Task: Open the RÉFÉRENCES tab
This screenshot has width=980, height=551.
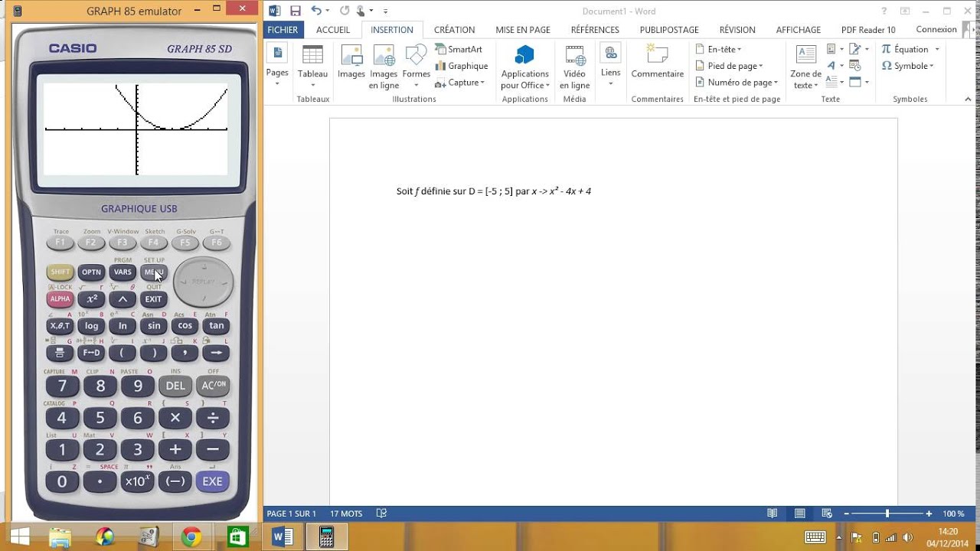Action: pyautogui.click(x=595, y=30)
